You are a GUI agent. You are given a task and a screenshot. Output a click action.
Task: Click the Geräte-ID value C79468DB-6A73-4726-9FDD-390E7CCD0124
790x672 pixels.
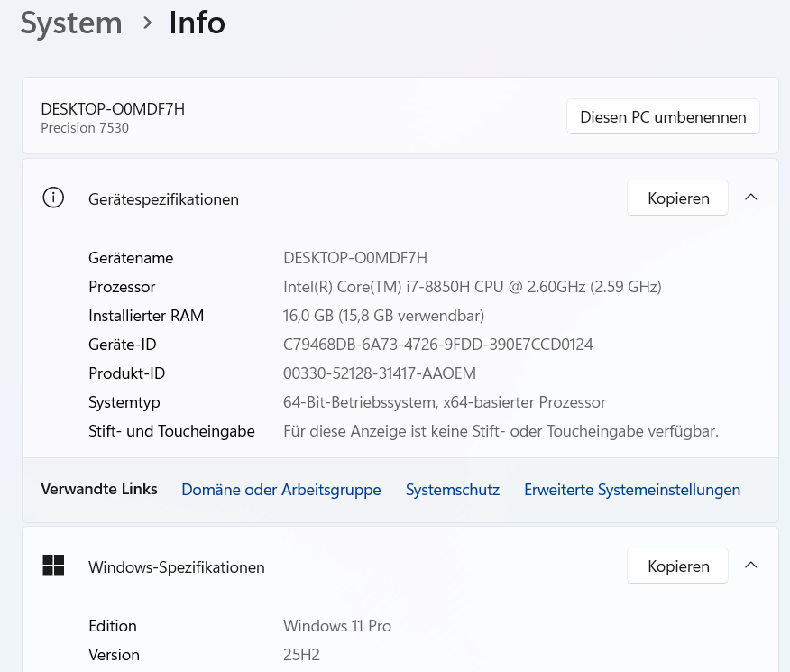click(x=437, y=345)
